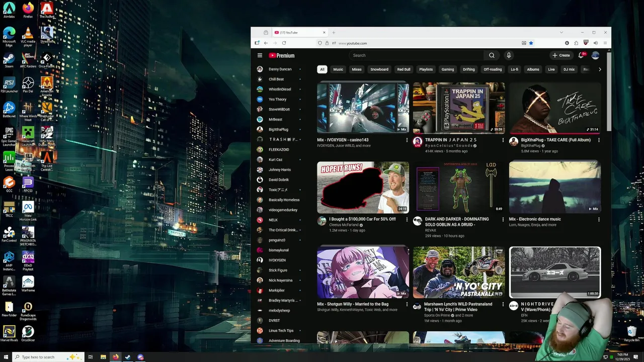
Task: Bookmark star in the address bar
Action: tap(531, 43)
